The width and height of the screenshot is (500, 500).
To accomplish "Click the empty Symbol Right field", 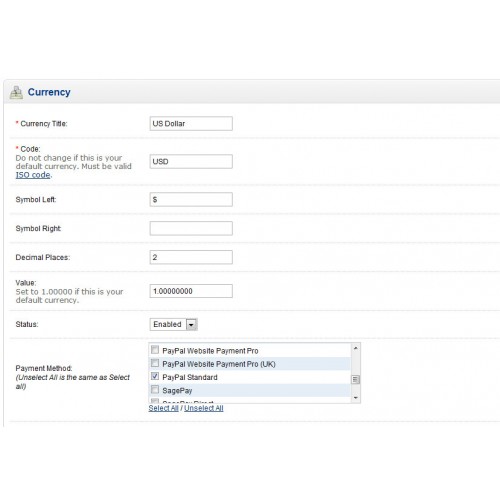I will 191,229.
